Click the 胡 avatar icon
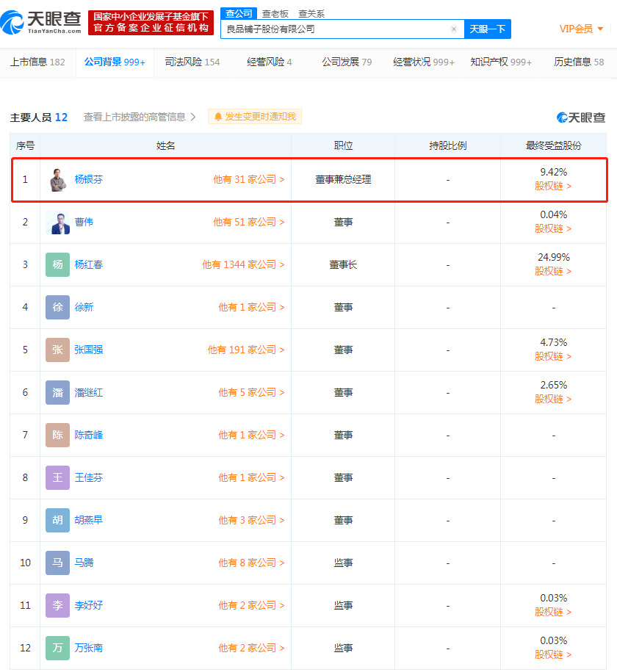 [58, 520]
